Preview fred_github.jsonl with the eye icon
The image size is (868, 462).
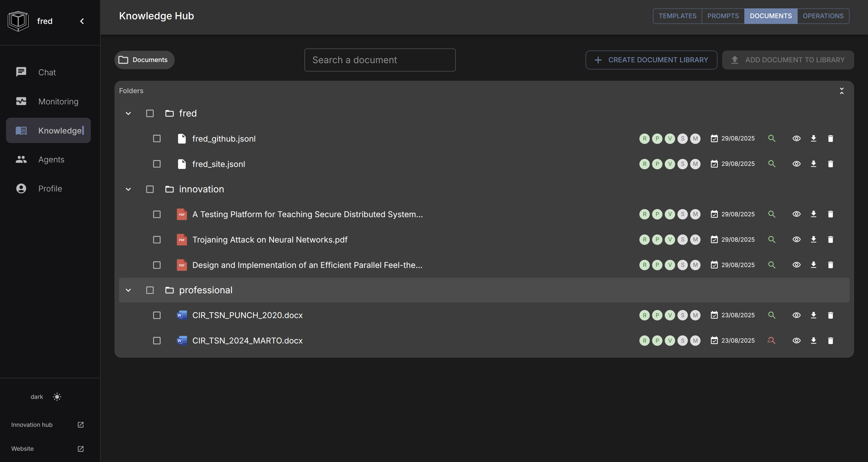797,138
